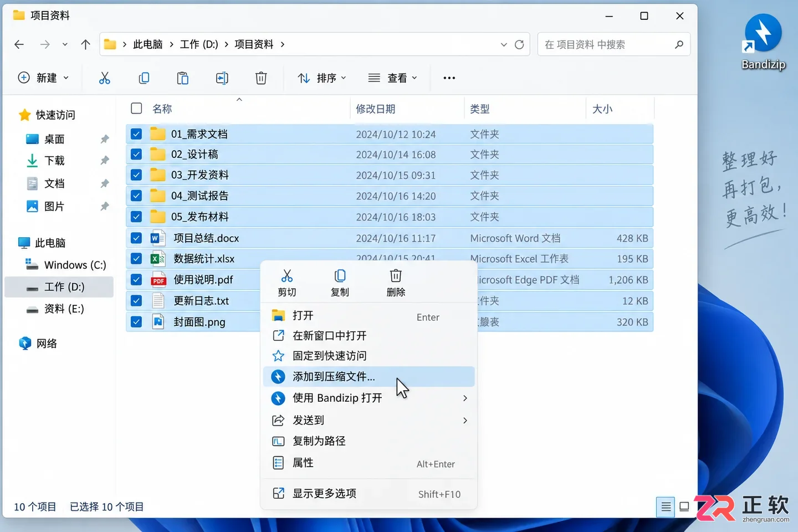Viewport: 798px width, 532px height.
Task: Click the Delete trash icon in the toolbar
Action: click(261, 78)
